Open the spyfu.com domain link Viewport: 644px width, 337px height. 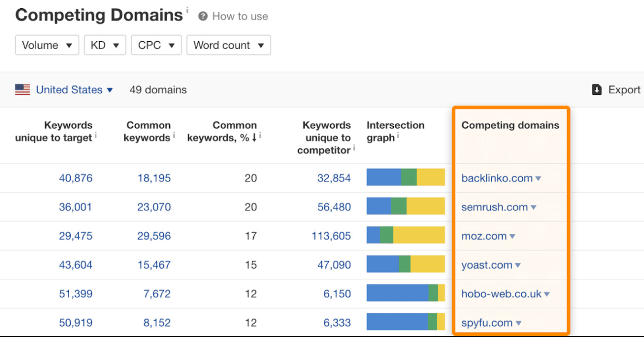pos(487,323)
